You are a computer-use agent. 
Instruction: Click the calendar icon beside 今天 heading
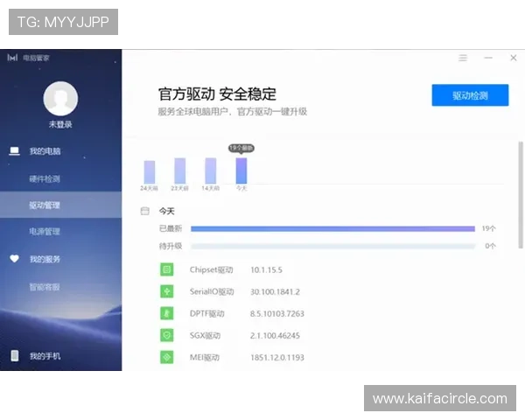[145, 211]
